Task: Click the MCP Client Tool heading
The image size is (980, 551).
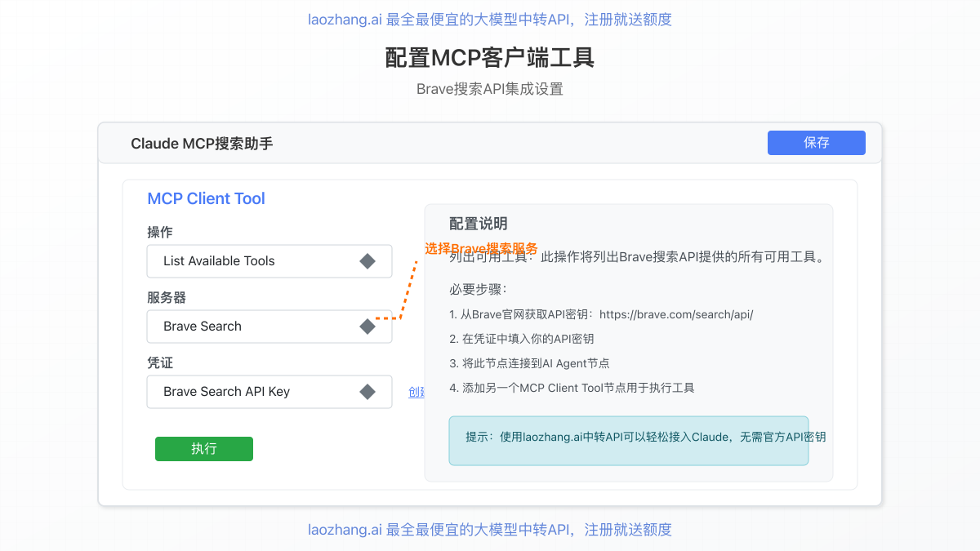Action: pos(206,198)
